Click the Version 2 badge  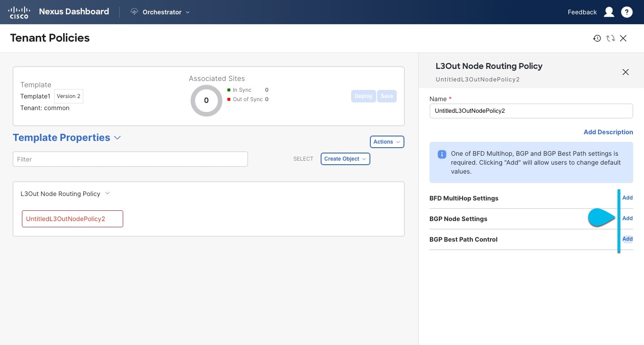[x=69, y=96]
